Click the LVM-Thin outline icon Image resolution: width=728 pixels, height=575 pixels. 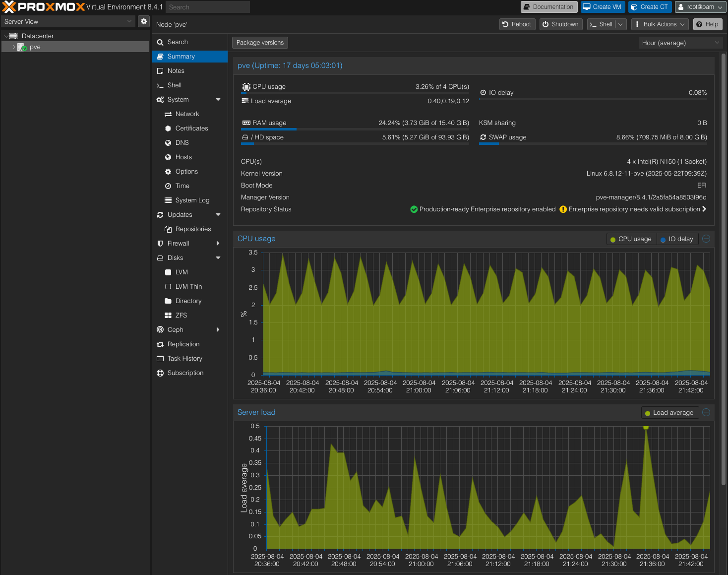pos(168,287)
